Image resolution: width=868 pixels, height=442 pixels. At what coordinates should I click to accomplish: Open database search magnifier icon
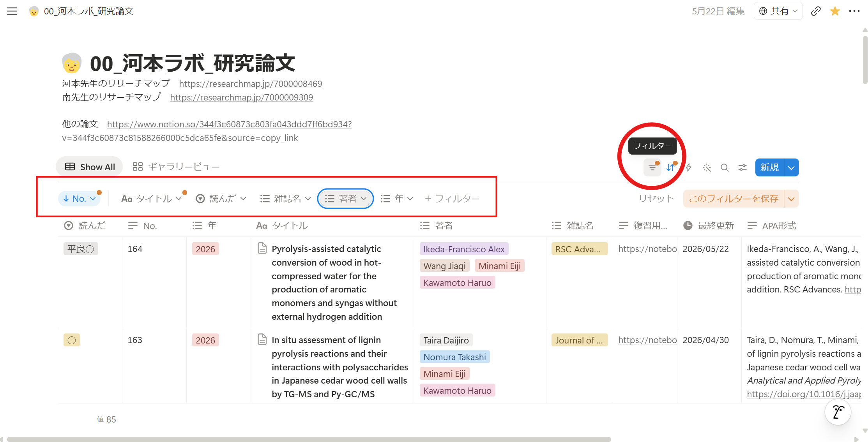[x=725, y=168]
